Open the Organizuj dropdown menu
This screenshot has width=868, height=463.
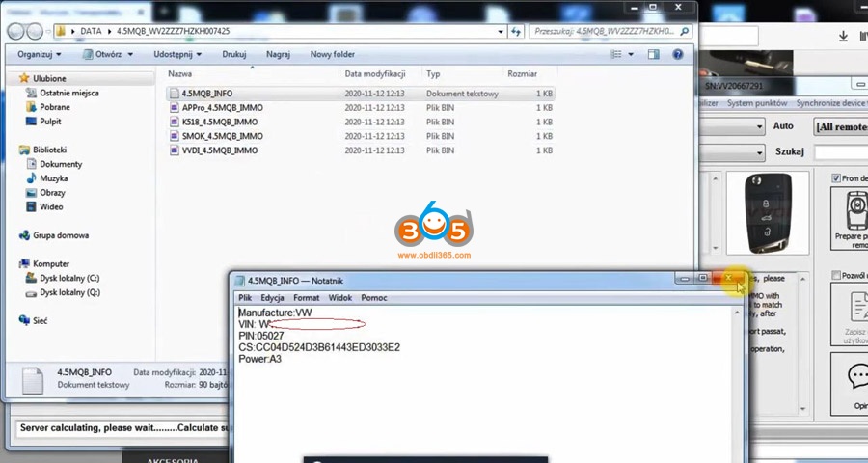click(40, 54)
